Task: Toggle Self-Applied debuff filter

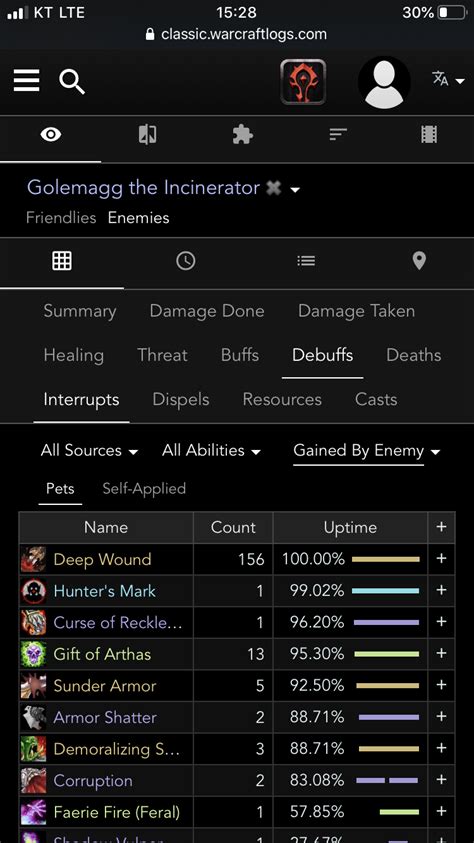Action: (144, 489)
